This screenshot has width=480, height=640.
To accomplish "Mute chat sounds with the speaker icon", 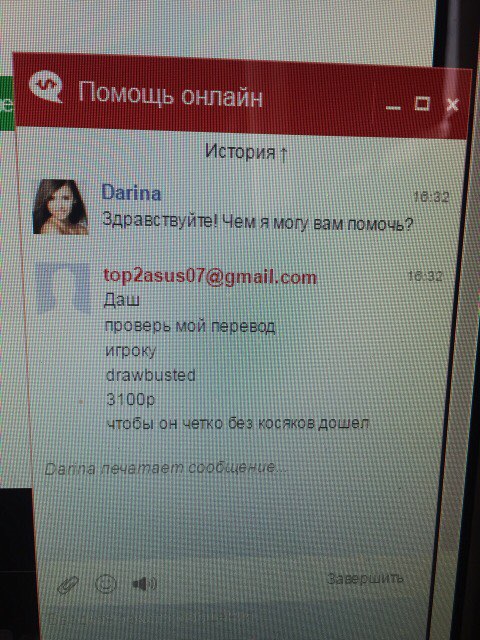I will pyautogui.click(x=144, y=584).
